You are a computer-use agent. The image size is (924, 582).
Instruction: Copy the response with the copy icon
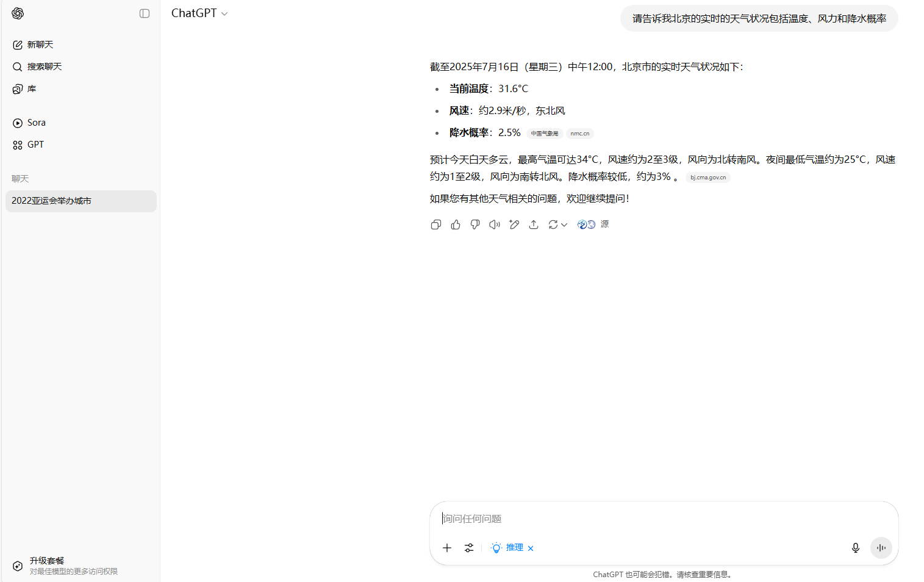pos(435,225)
